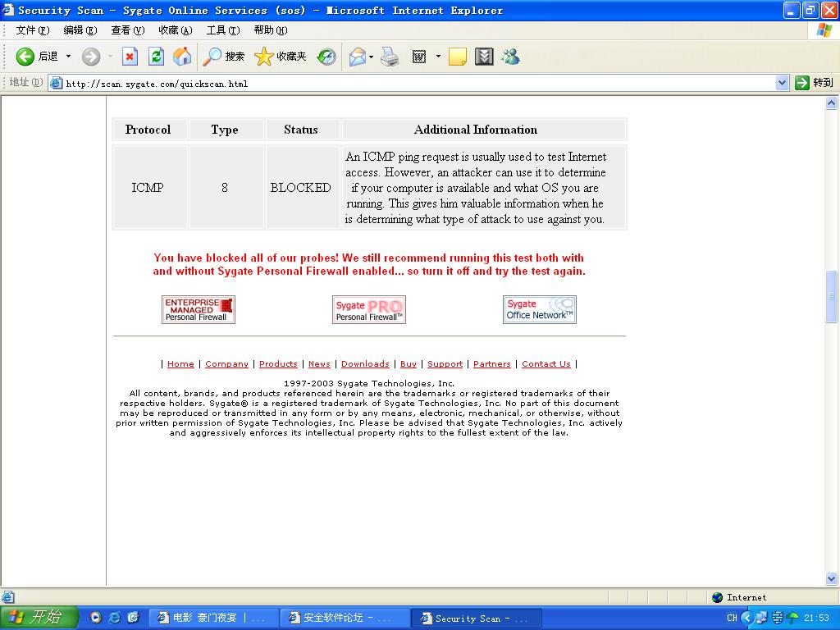The width and height of the screenshot is (840, 630).
Task: Open Search (搜索) with the magnifier icon
Action: 223,57
